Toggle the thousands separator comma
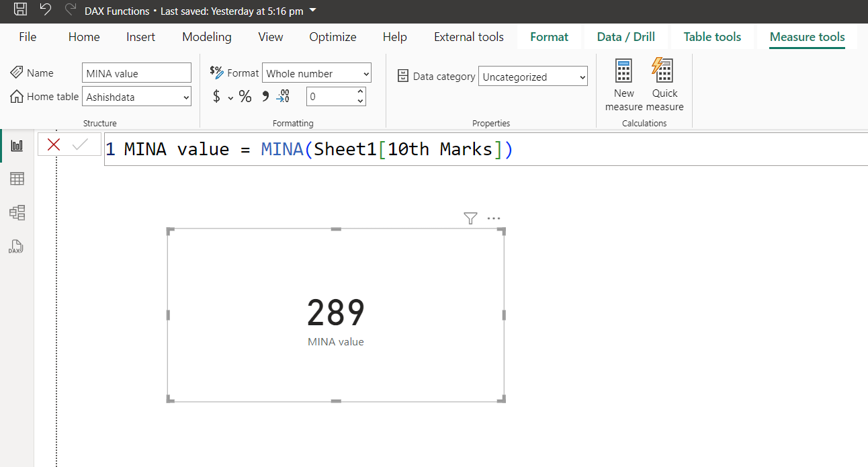 coord(264,96)
